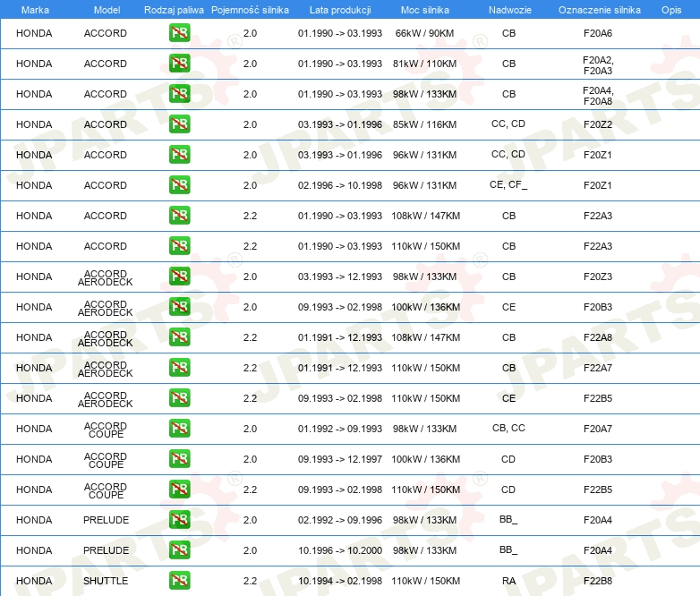Click fuel icon in the Accord 110kW / 150KM F22A3 row

[x=179, y=246]
